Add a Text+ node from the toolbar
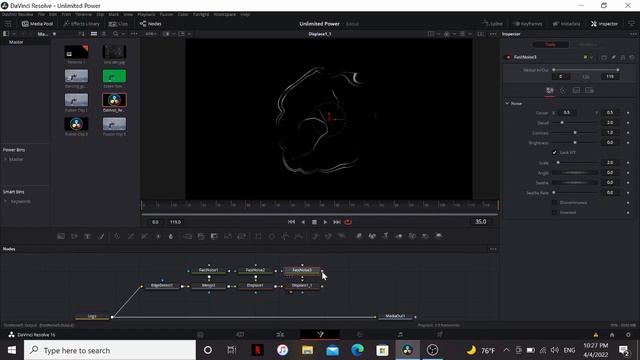The width and height of the screenshot is (640, 360). pos(87,236)
